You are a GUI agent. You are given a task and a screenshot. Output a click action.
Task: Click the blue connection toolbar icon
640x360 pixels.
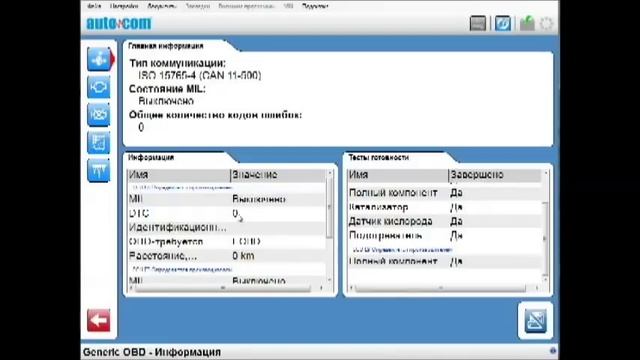tap(502, 23)
